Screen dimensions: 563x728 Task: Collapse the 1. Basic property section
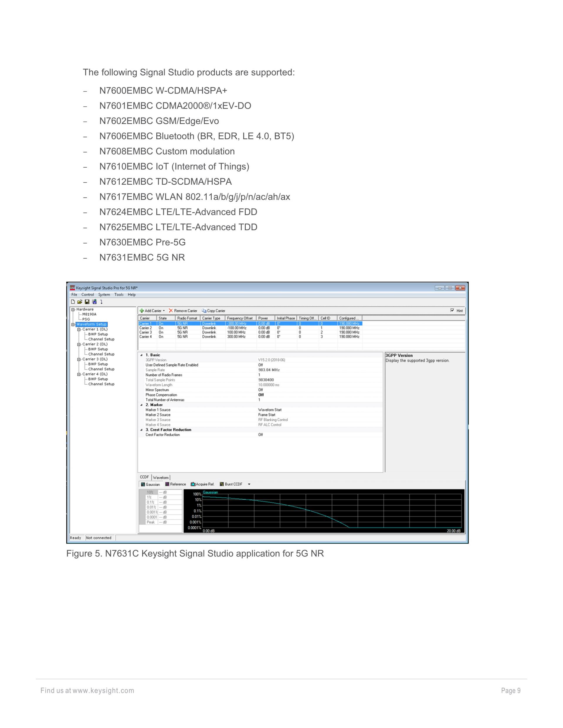141,355
